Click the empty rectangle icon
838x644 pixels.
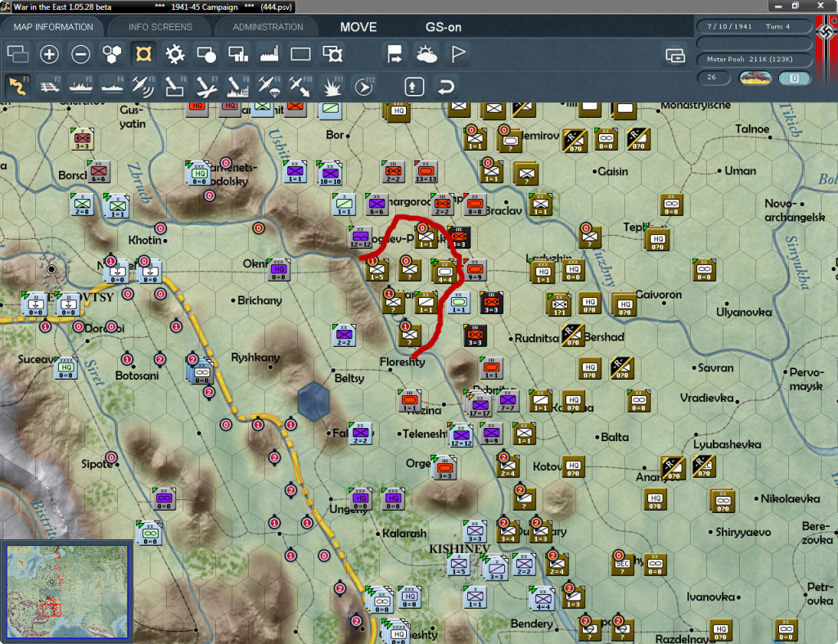click(300, 54)
